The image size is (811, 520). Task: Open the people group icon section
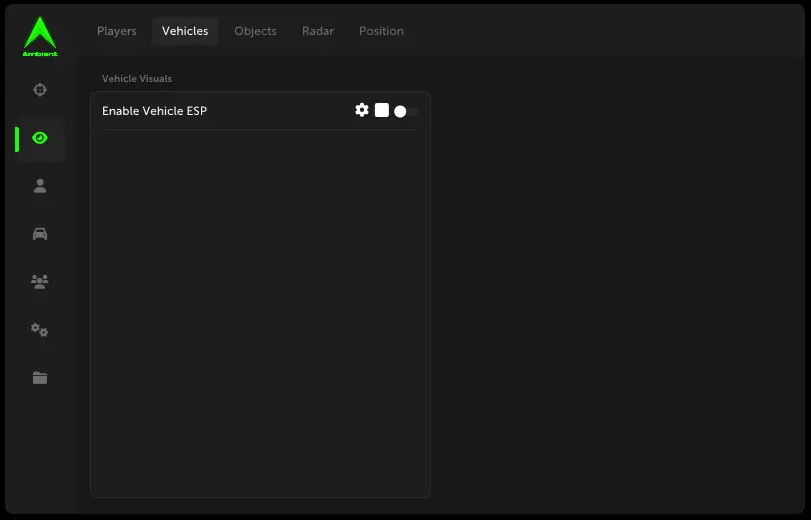(40, 282)
